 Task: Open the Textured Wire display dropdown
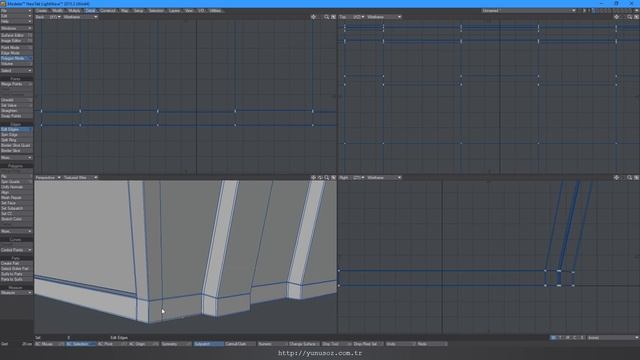(x=80, y=178)
